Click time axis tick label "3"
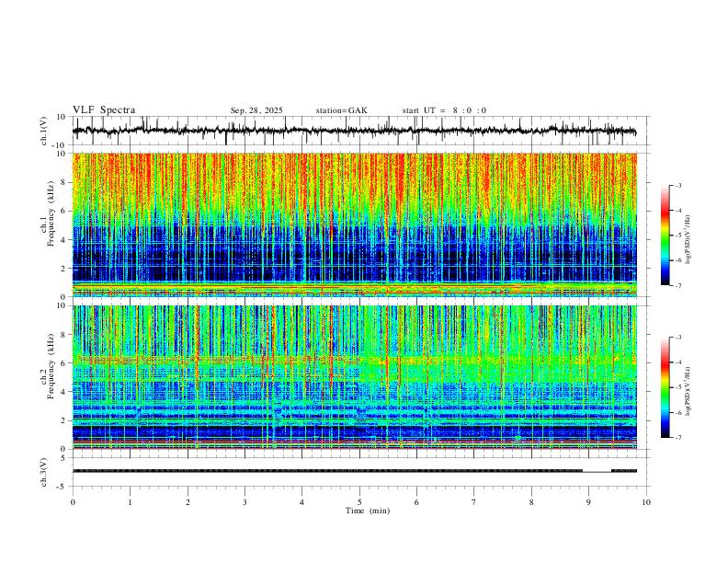This screenshot has height=563, width=728. tap(245, 502)
